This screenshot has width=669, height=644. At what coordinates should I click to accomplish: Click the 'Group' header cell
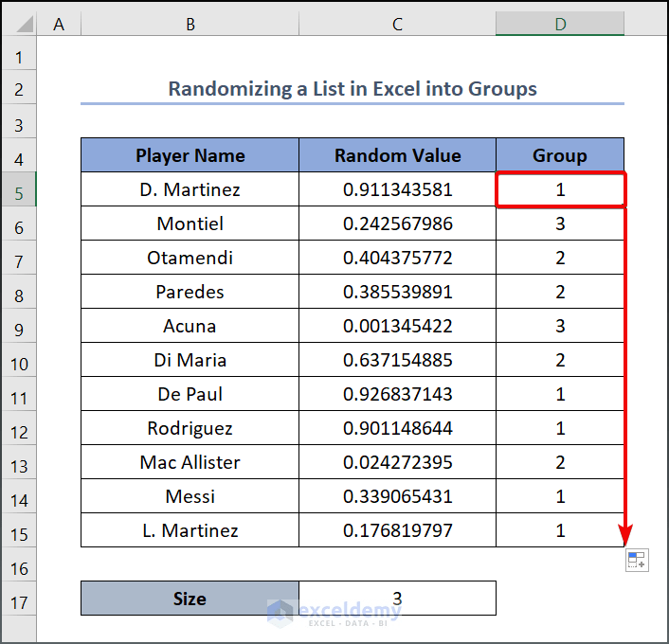[x=560, y=155]
